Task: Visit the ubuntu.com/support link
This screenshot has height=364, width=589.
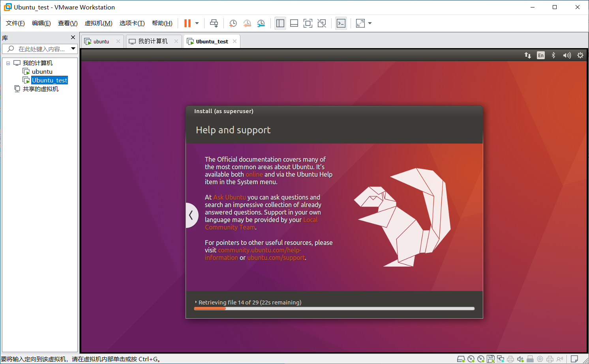Action: (276, 258)
